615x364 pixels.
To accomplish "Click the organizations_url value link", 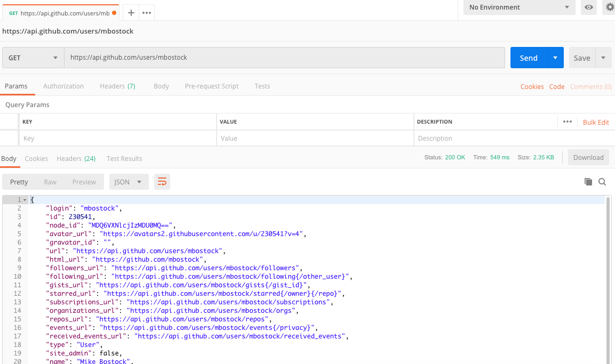I will pyautogui.click(x=211, y=311).
